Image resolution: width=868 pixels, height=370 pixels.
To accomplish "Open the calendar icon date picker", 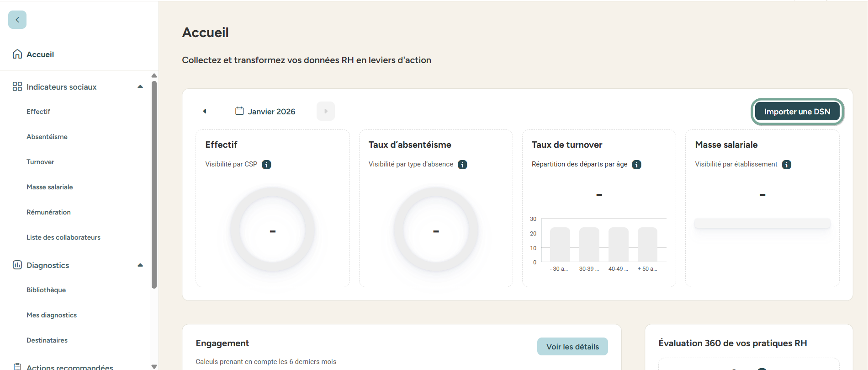I will [x=239, y=111].
